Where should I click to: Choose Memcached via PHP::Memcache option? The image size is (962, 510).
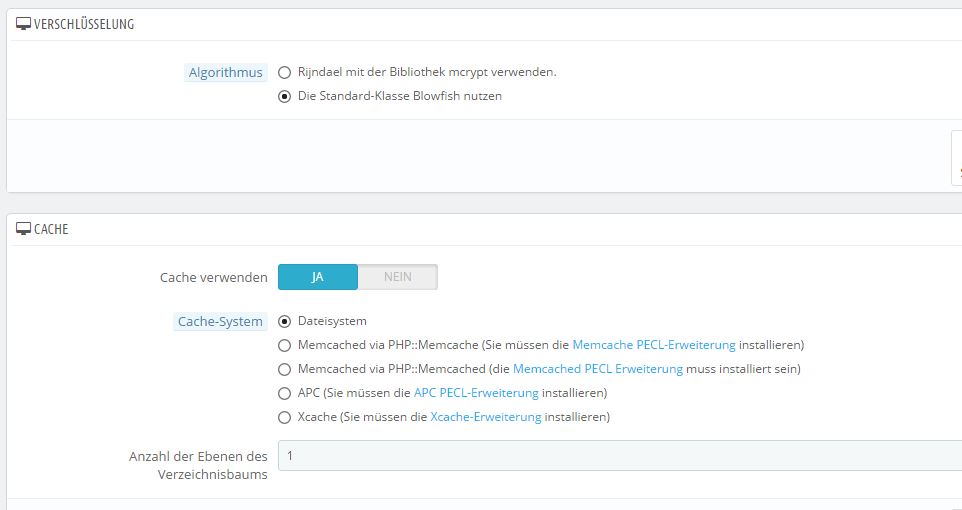pyautogui.click(x=285, y=345)
